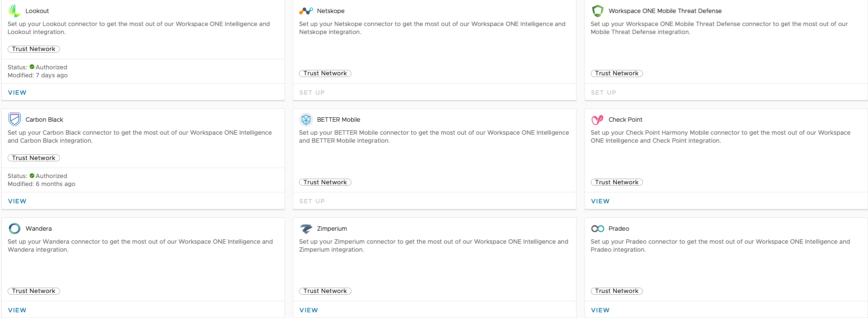Click the Trust Network tag on Lookout

[x=34, y=49]
